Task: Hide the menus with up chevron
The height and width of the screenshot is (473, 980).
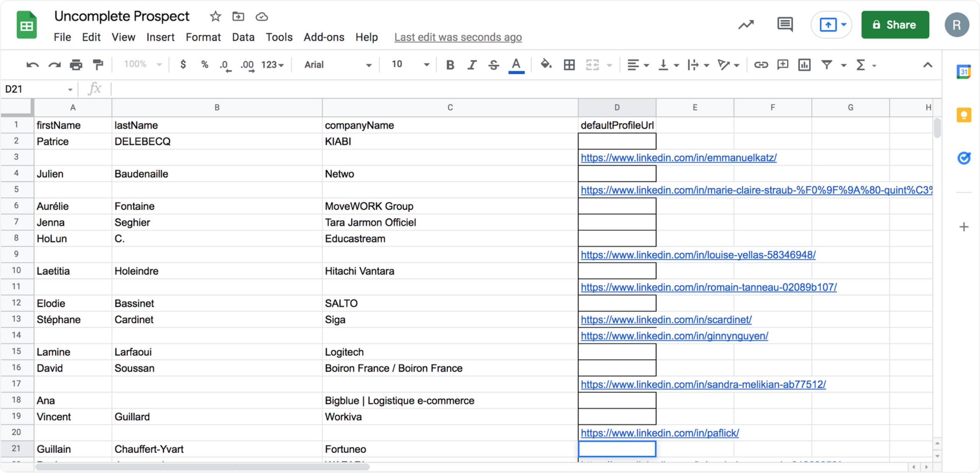Action: coord(928,65)
